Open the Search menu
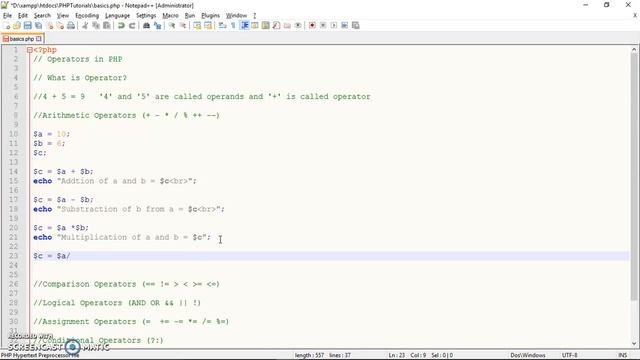 [x=42, y=16]
